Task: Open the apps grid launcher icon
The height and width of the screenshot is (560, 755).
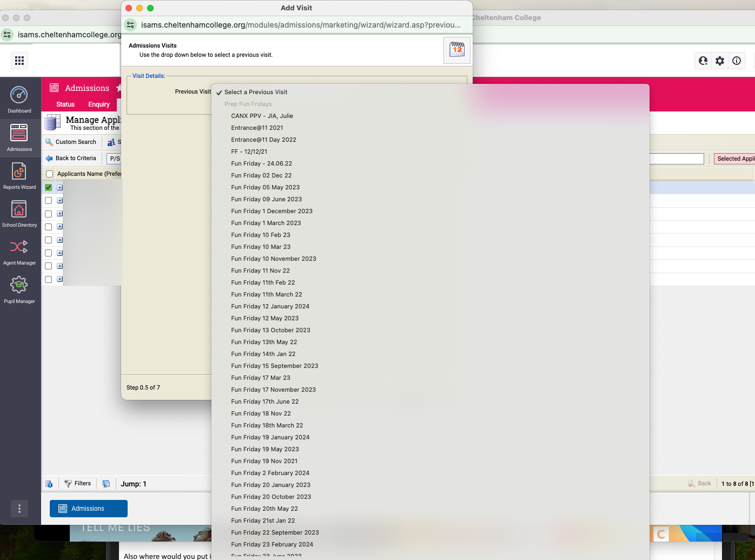Action: (19, 61)
